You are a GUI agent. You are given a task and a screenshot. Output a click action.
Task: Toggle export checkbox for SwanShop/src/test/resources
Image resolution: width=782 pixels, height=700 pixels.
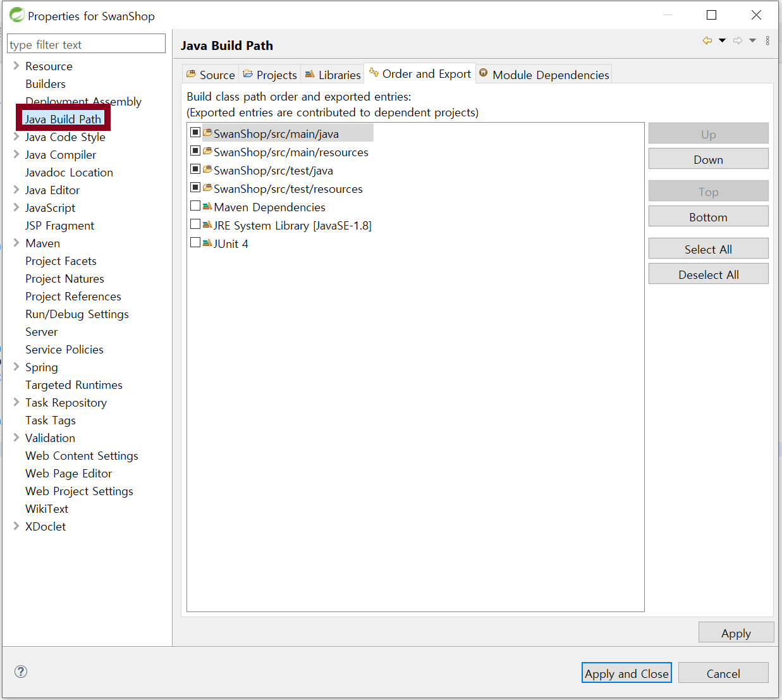click(x=195, y=188)
